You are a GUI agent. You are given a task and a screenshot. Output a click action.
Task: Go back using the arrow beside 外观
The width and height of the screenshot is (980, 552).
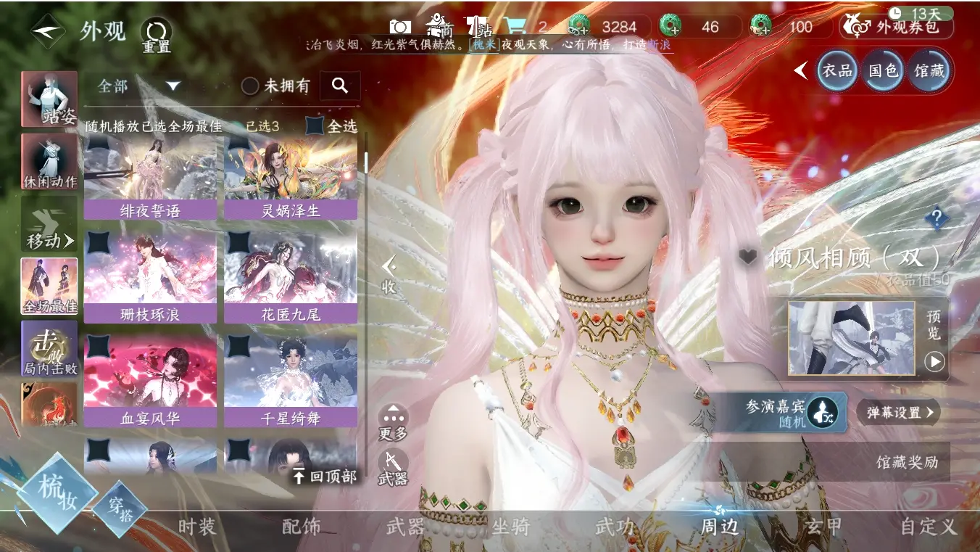(49, 30)
